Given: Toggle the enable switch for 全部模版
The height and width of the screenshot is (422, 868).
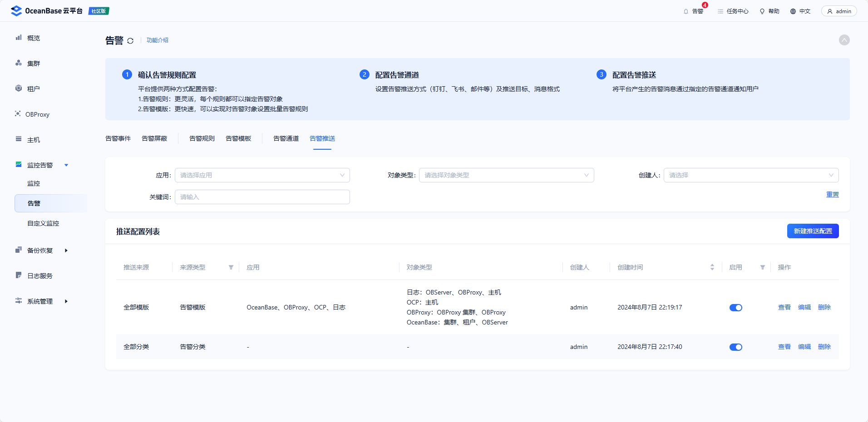Looking at the screenshot, I should coord(736,308).
